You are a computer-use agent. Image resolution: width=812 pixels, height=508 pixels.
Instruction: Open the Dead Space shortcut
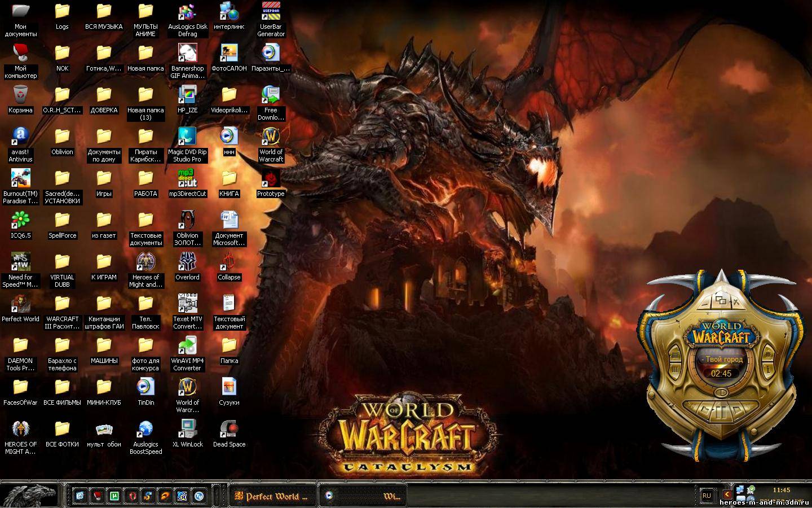point(229,430)
